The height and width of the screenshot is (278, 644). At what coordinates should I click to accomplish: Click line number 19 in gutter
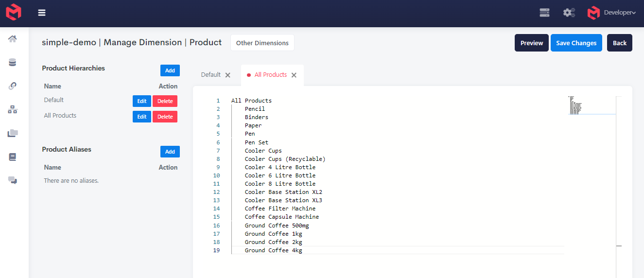(216, 250)
